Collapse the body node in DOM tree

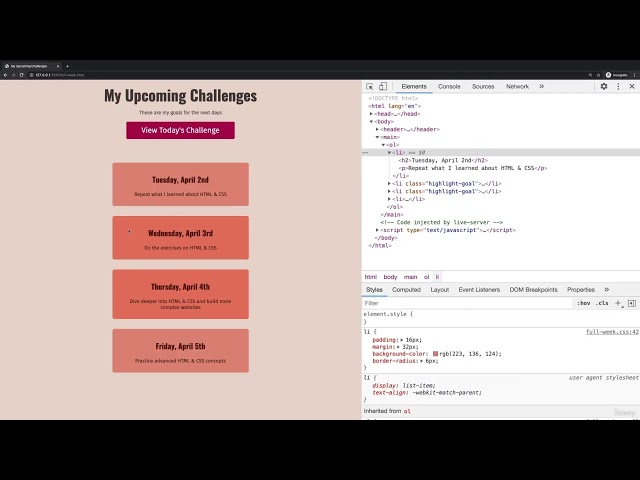[x=371, y=122]
